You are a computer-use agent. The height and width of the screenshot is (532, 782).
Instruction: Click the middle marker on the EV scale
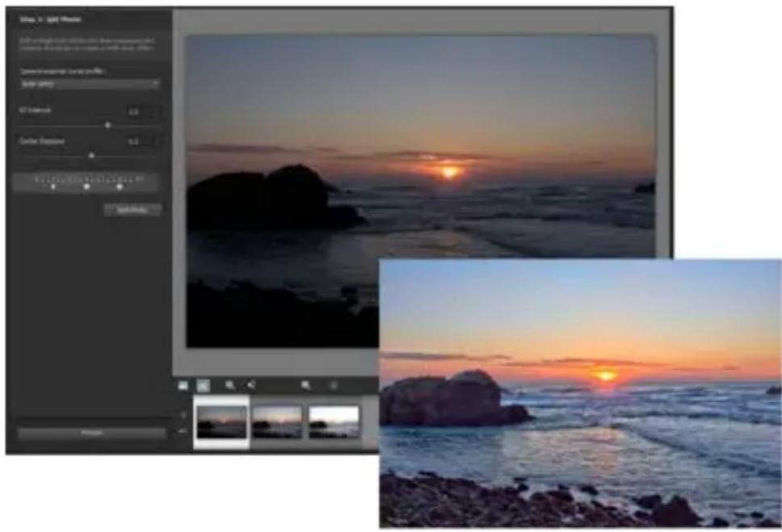pos(87,186)
